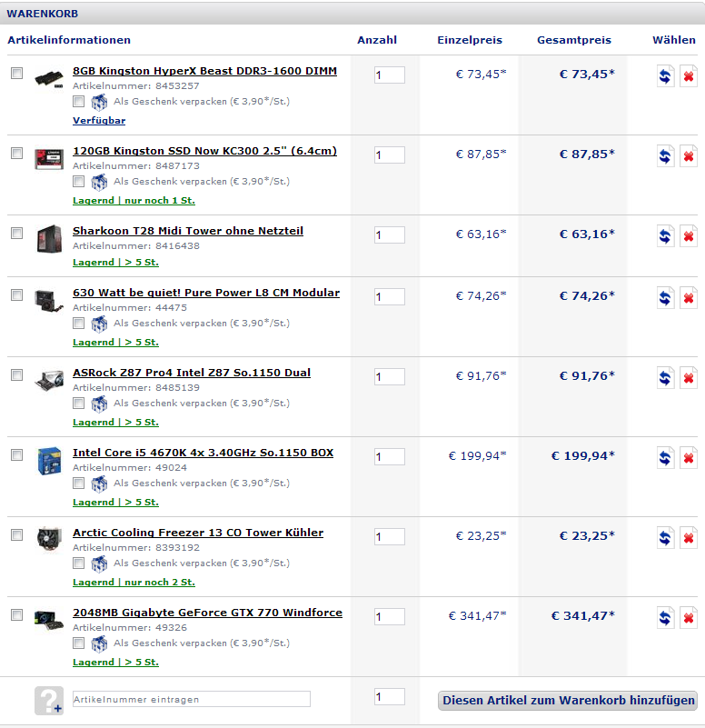Tick row checkbox for Arctic Cooling Freezer 13

[x=16, y=534]
